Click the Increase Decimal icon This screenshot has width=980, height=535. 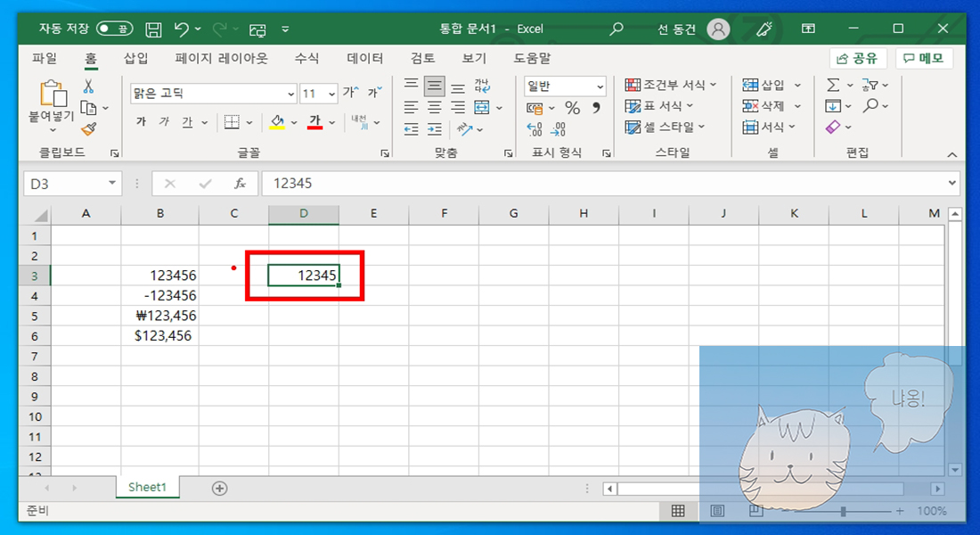[x=535, y=129]
